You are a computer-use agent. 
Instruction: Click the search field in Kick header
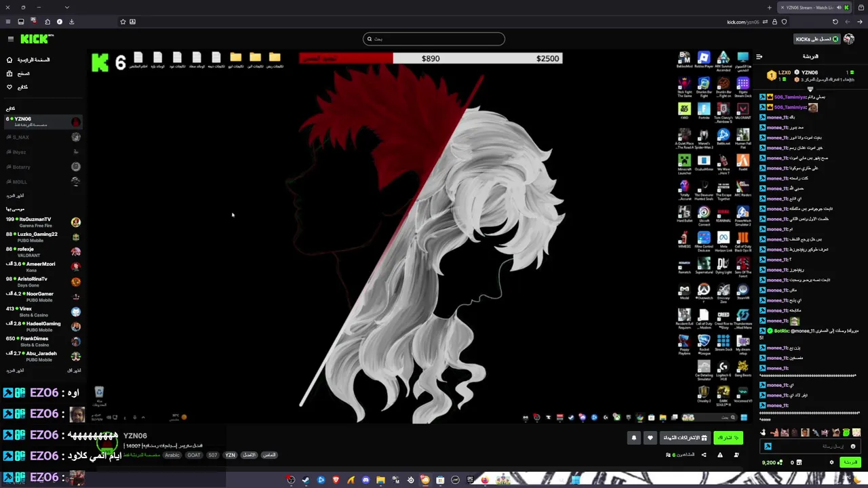(434, 39)
